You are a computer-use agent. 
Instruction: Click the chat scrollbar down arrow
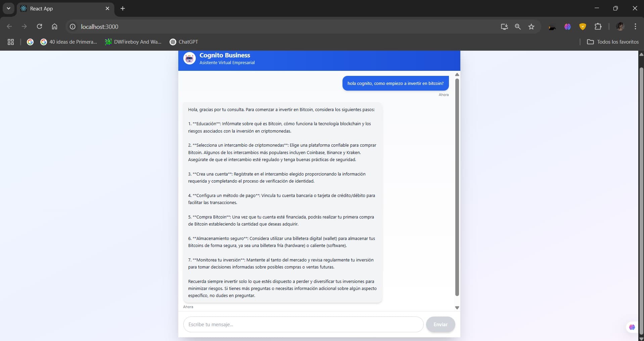[x=457, y=307]
